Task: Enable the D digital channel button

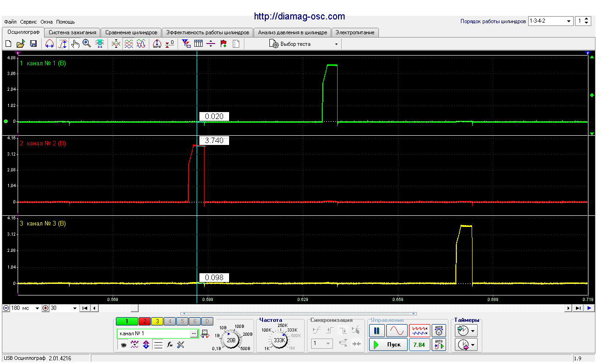Action: point(208,321)
